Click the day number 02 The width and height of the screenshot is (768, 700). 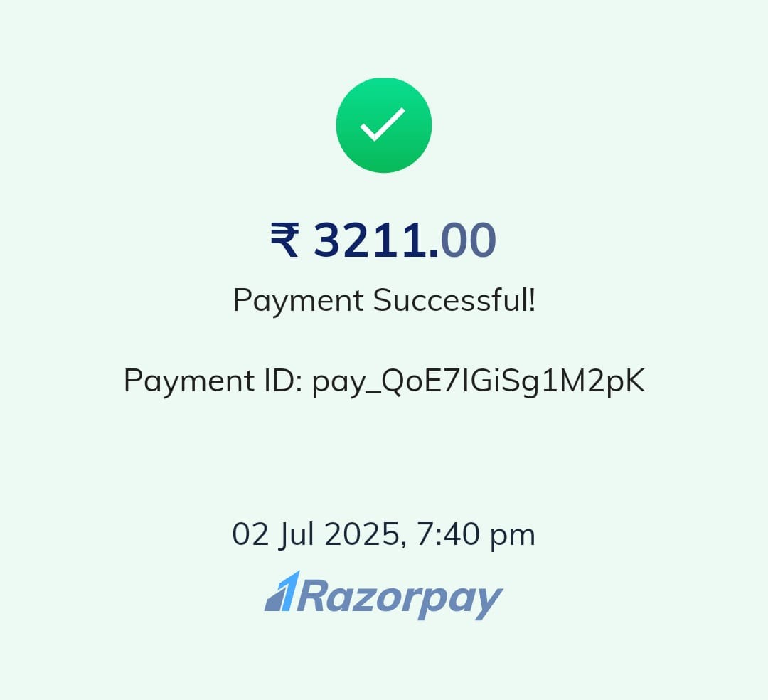point(250,534)
